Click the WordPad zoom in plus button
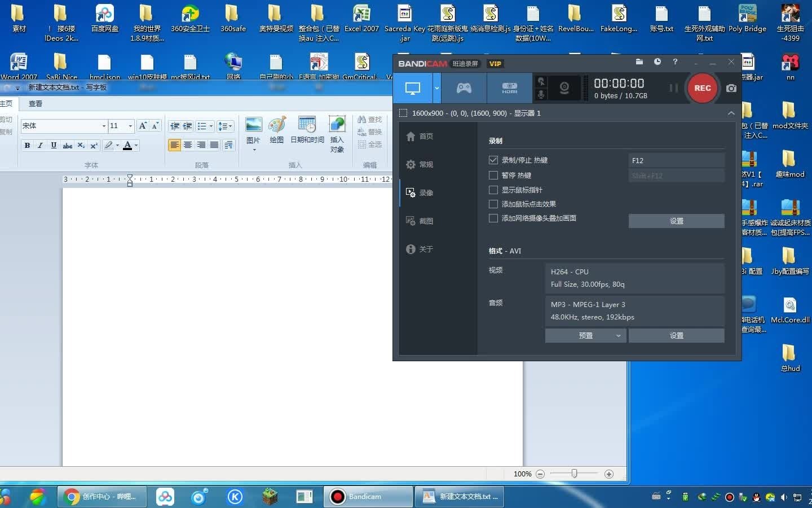This screenshot has height=508, width=812. 609,474
